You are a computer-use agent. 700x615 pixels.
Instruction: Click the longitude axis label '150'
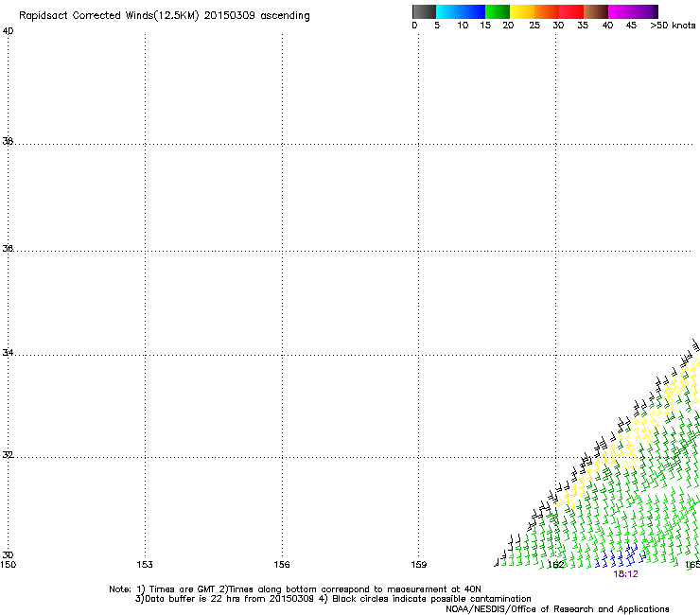(8, 565)
